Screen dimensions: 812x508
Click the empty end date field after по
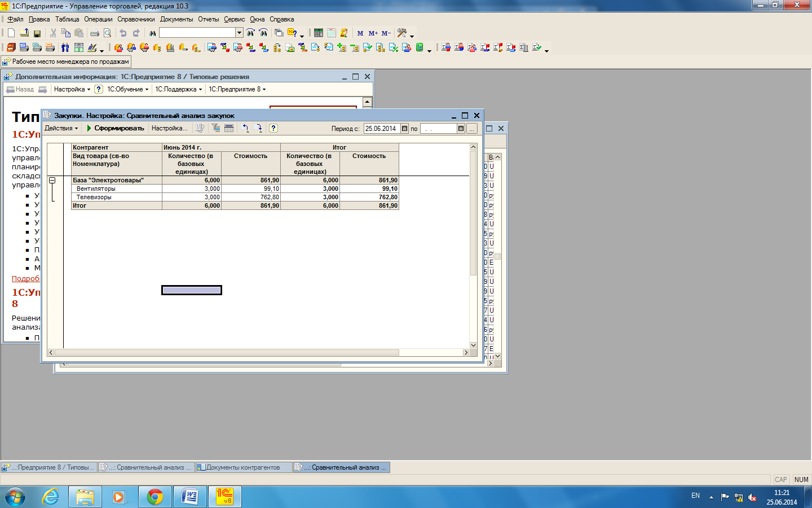coord(438,129)
